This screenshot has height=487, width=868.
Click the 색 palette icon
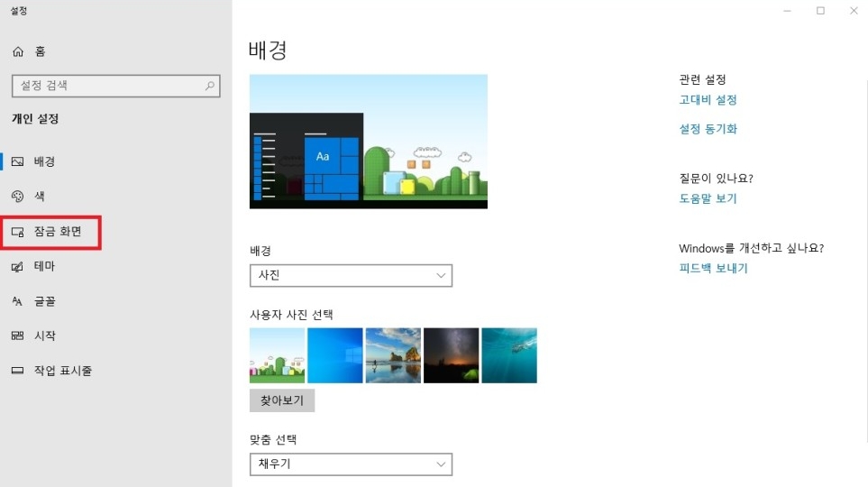[18, 196]
